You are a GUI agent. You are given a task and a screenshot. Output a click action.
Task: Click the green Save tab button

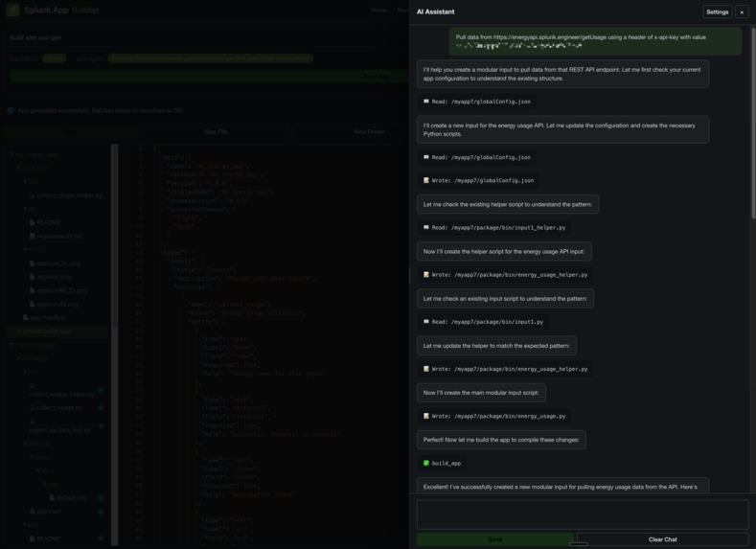pyautogui.click(x=71, y=131)
